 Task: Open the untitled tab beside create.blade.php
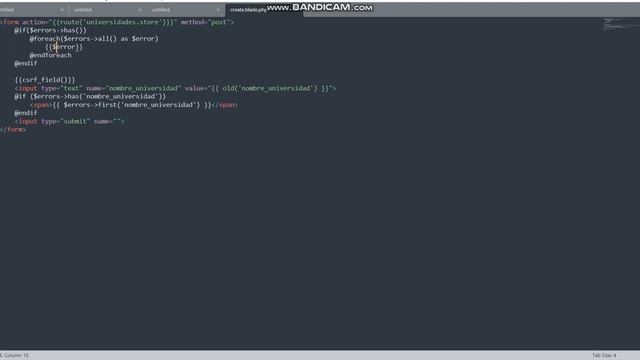(x=161, y=9)
